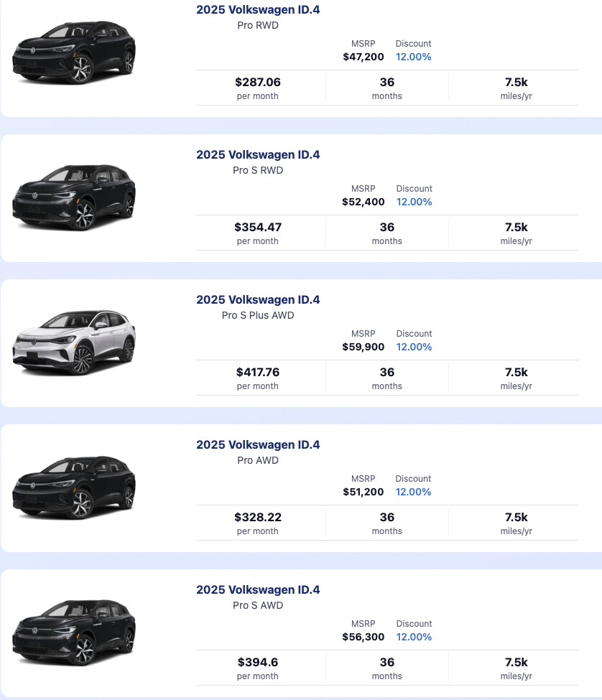Click the Pro RWD car thumbnail image
Image resolution: width=602 pixels, height=700 pixels.
click(x=74, y=52)
